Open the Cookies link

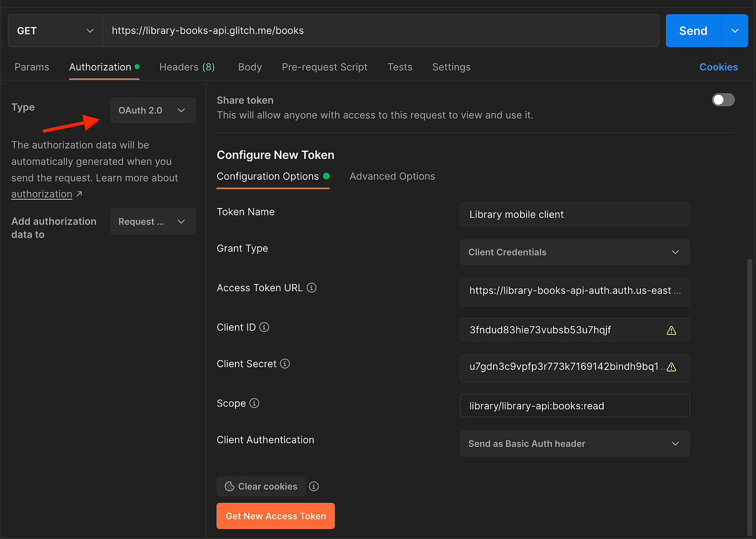click(718, 67)
